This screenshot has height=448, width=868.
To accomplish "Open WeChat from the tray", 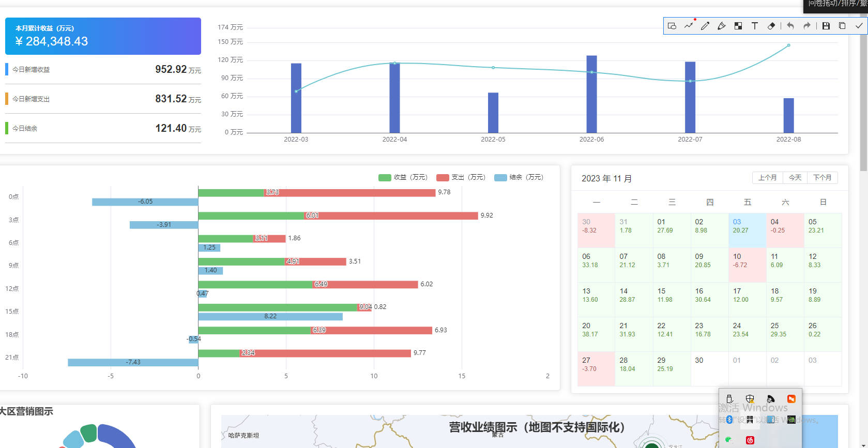I will (x=729, y=440).
